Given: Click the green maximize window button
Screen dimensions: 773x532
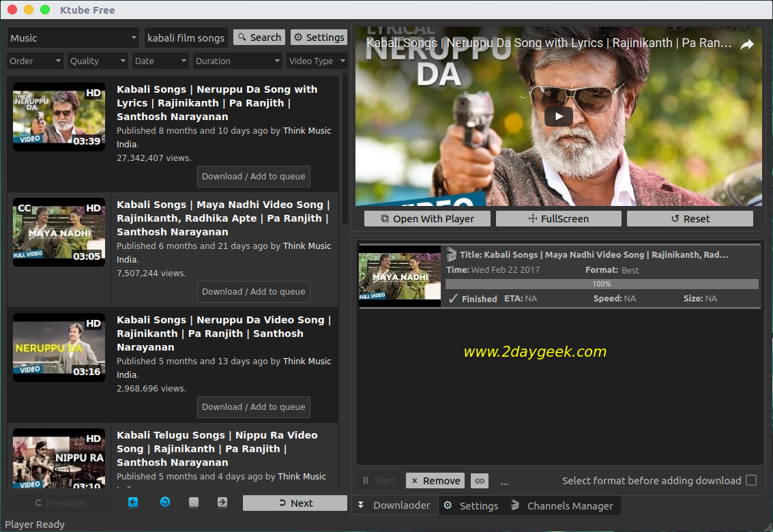Looking at the screenshot, I should click(45, 10).
